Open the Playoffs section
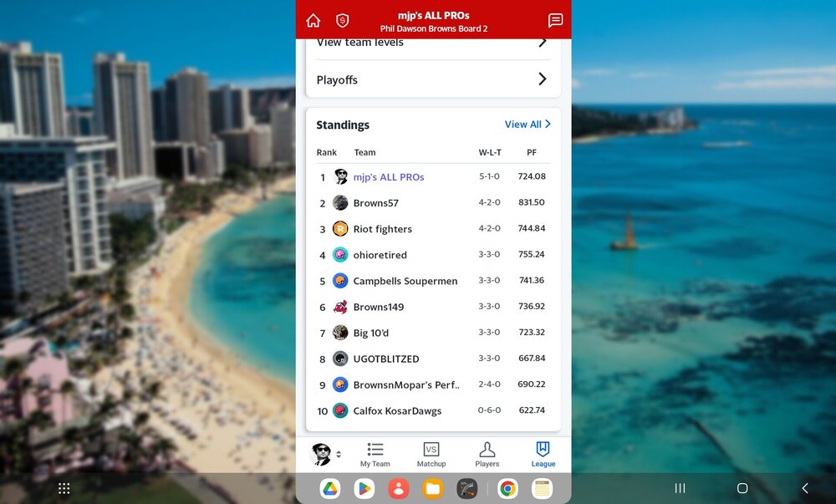Screen dimensions: 836x504 pyautogui.click(x=433, y=79)
